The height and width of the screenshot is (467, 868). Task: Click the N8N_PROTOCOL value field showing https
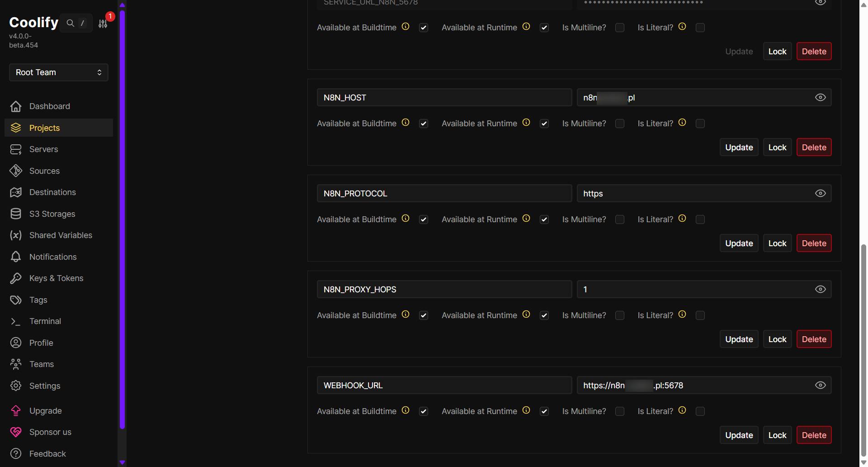[x=704, y=194]
